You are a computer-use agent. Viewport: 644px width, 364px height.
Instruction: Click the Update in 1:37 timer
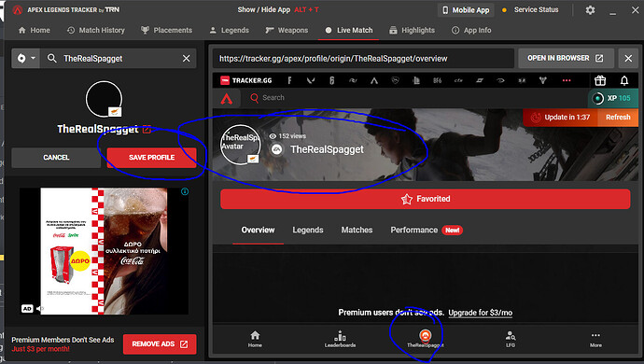tap(561, 117)
